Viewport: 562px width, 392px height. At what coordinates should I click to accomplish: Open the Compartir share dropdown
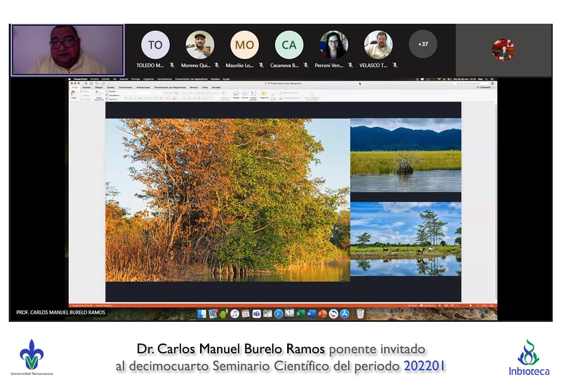pyautogui.click(x=484, y=88)
